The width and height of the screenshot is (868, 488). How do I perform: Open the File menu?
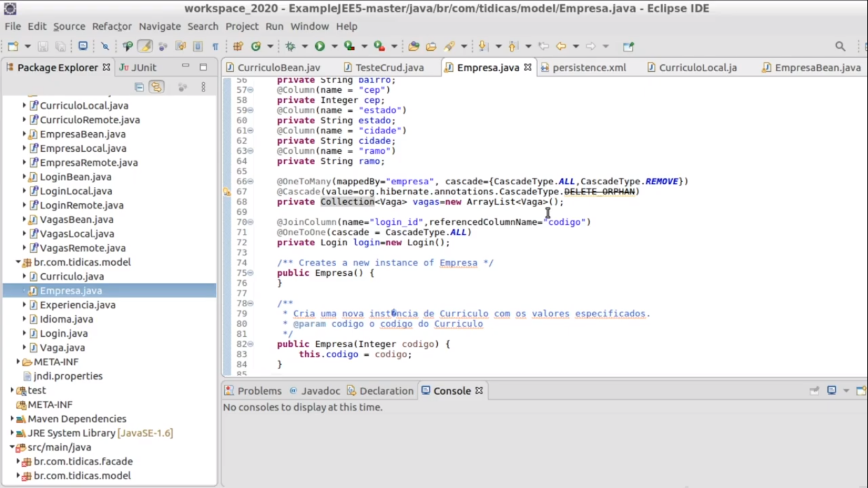[x=13, y=26]
